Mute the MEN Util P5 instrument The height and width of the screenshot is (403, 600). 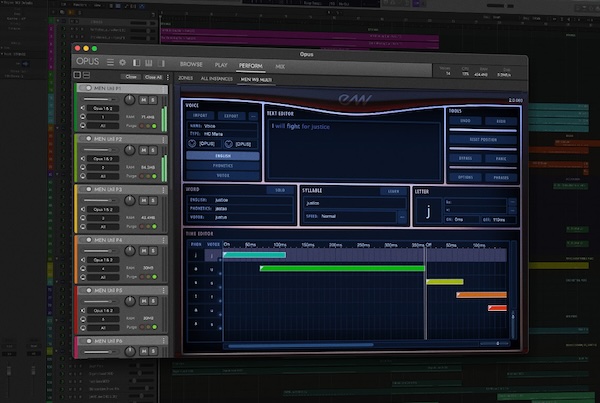(143, 301)
